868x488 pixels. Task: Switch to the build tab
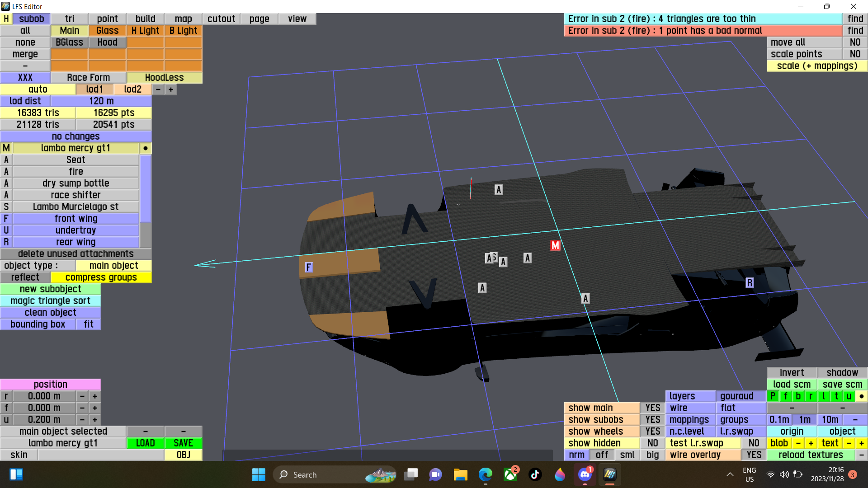pyautogui.click(x=145, y=19)
